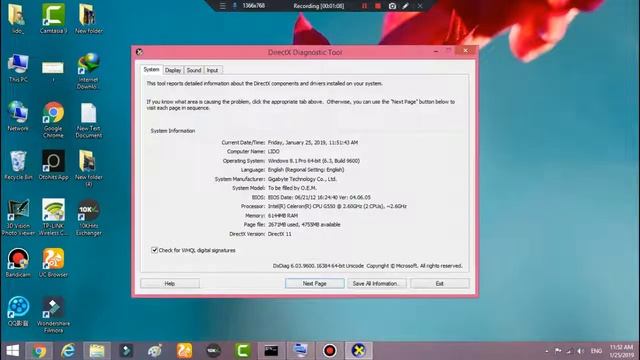
Task: Select TP-LINK Wireless desktop icon
Action: (x=53, y=217)
